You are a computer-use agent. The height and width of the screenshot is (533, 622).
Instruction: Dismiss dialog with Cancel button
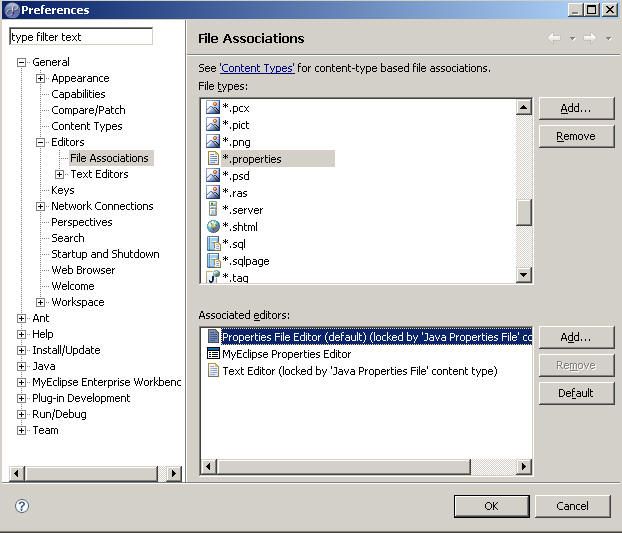(x=572, y=506)
